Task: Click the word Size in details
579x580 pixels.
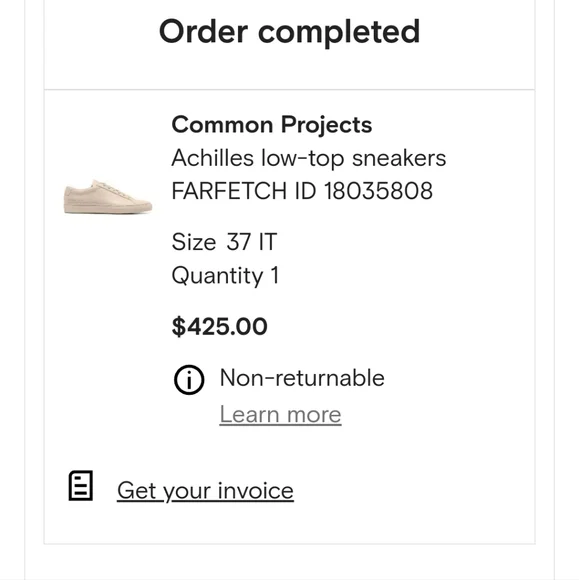Action: point(194,242)
